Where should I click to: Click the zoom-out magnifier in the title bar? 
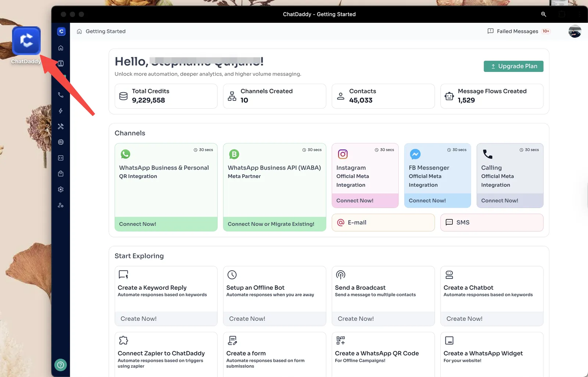(544, 14)
